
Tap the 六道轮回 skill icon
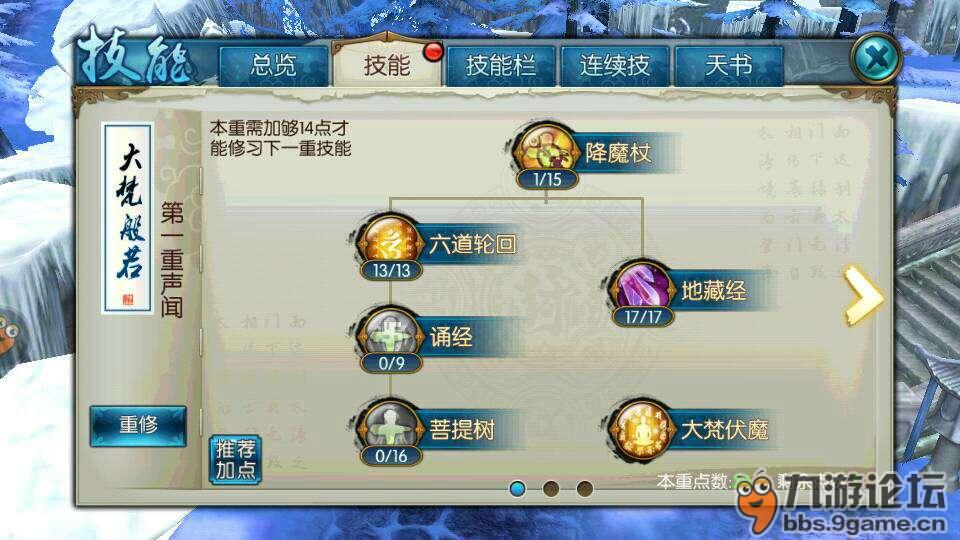point(391,242)
